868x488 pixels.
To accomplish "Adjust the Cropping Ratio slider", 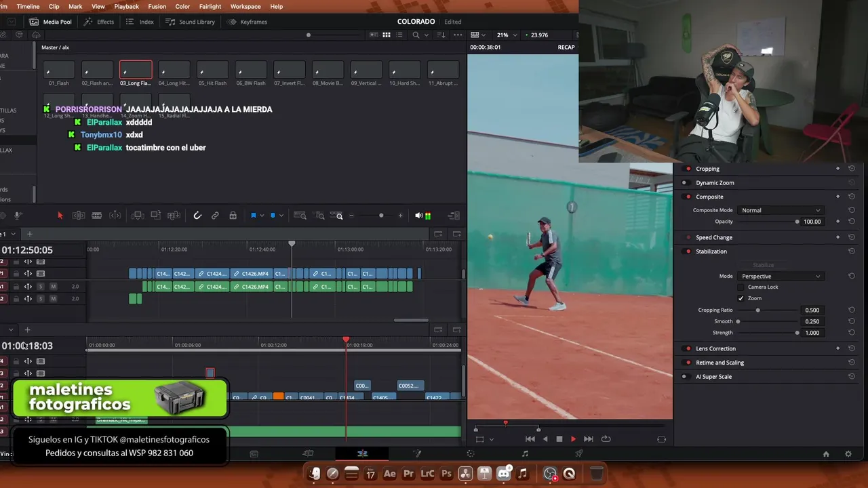I will tap(757, 310).
